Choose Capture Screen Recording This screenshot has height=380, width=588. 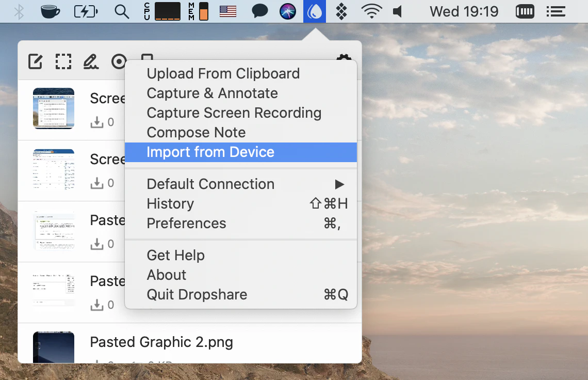[x=241, y=113]
